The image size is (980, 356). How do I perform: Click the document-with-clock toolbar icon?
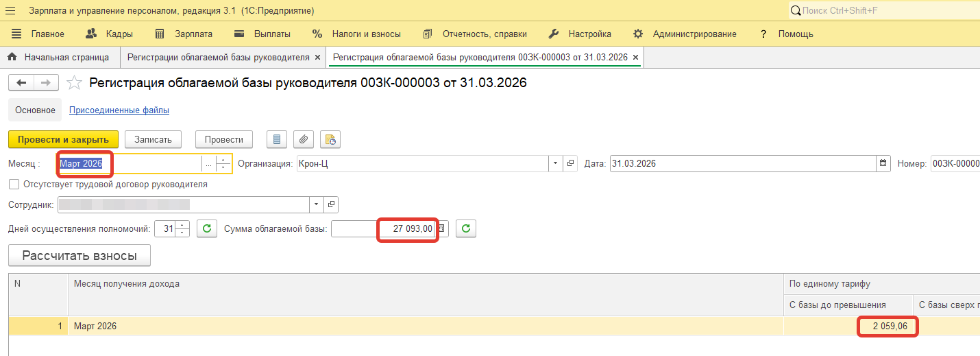330,139
